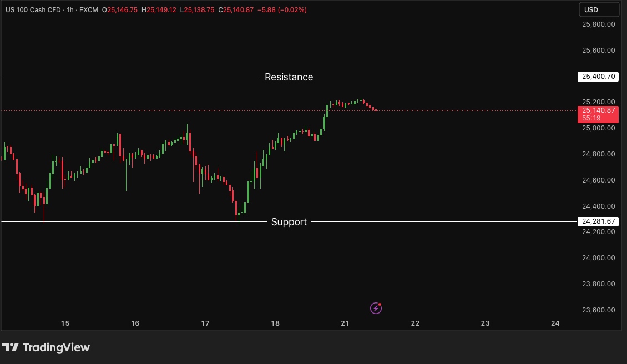Click the 24,000.00 price scale label
This screenshot has height=364, width=627.
pyautogui.click(x=598, y=258)
